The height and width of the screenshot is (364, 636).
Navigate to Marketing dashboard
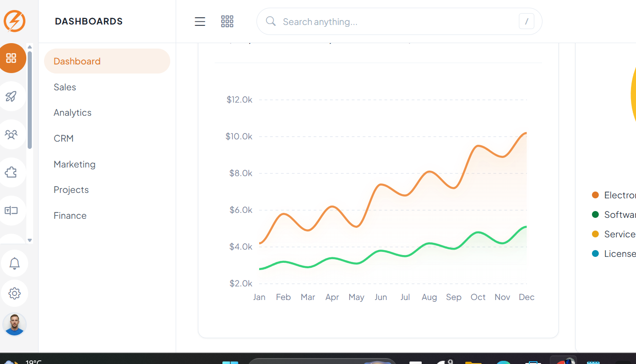point(74,164)
